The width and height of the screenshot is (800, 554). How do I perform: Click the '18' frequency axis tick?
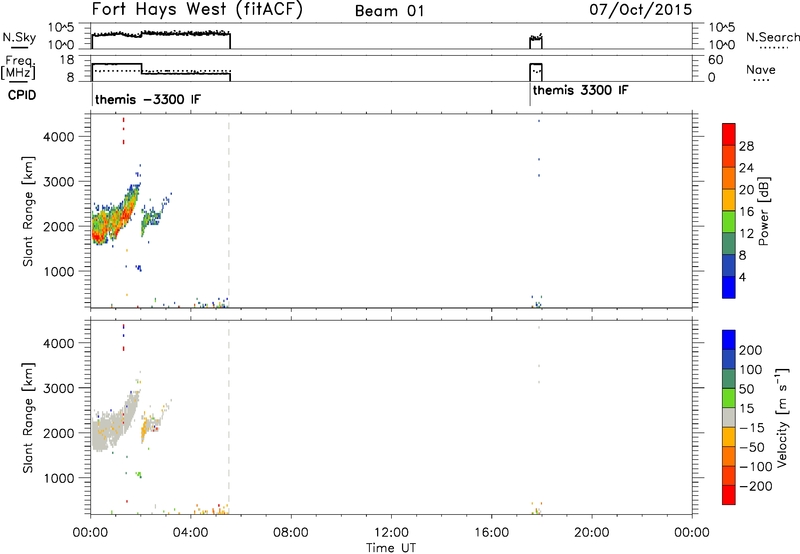click(67, 60)
